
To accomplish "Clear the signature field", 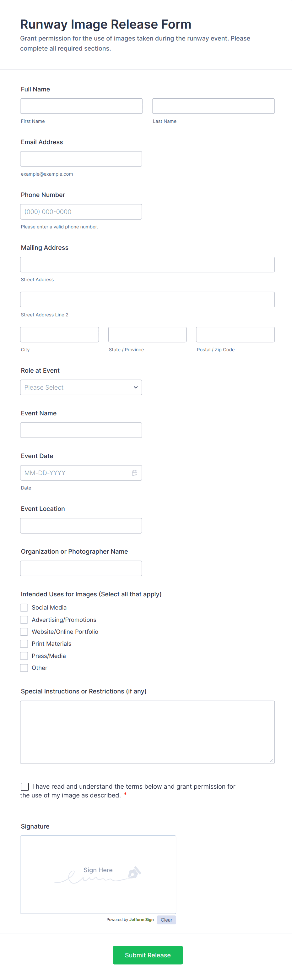I will click(x=166, y=919).
